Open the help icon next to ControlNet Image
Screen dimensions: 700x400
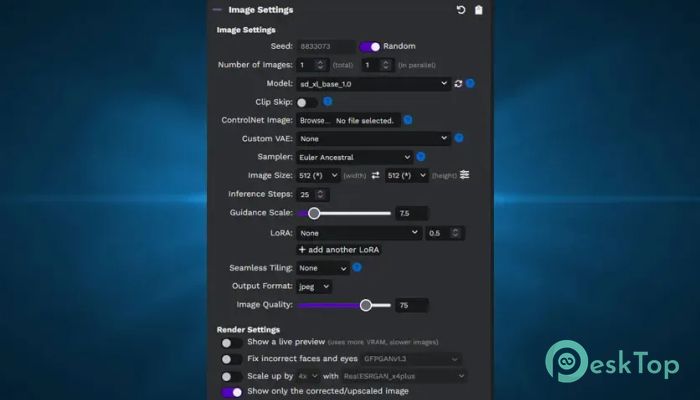(408, 120)
